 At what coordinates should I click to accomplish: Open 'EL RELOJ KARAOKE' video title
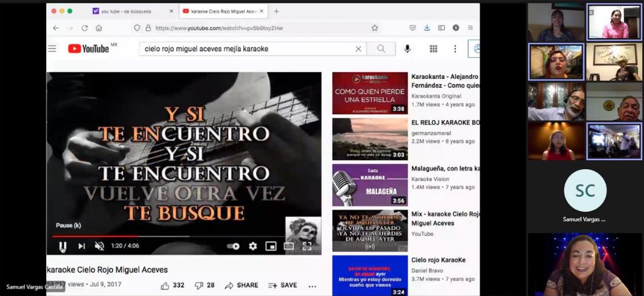pos(446,123)
